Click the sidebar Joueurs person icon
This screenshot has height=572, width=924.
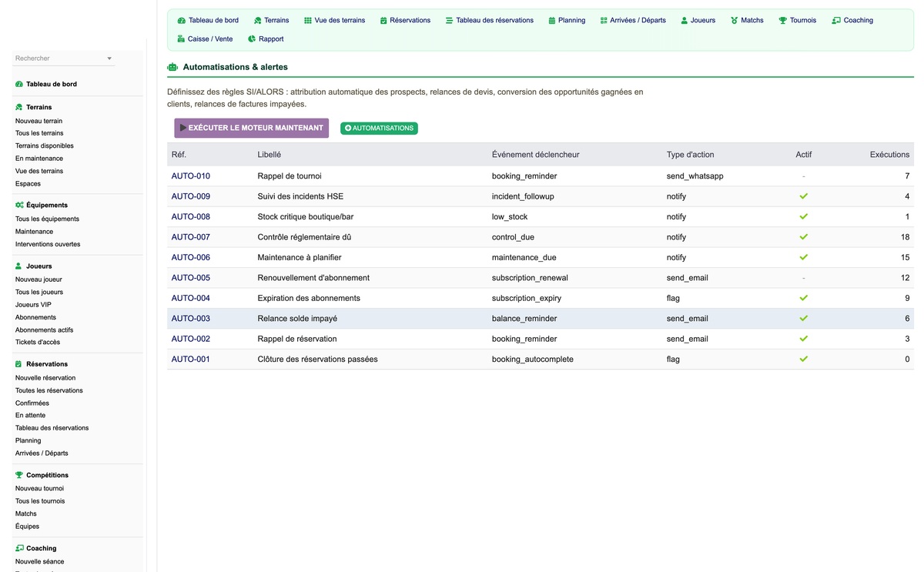click(19, 266)
